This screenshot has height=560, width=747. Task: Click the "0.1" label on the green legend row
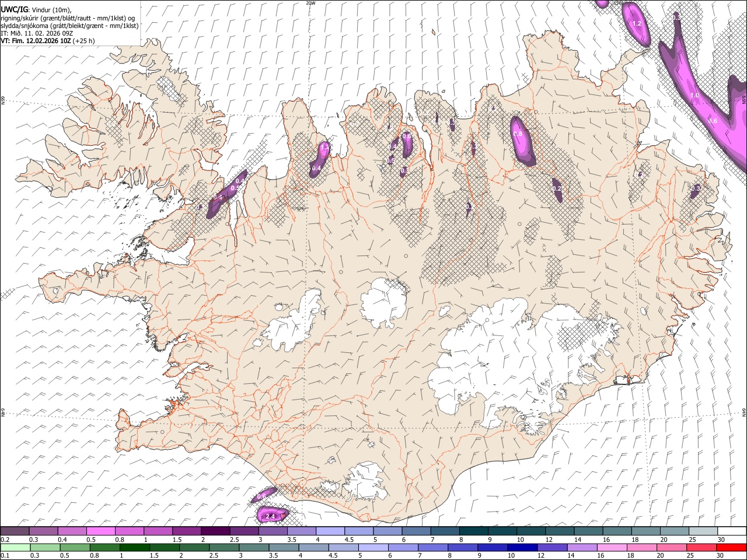click(x=4, y=555)
